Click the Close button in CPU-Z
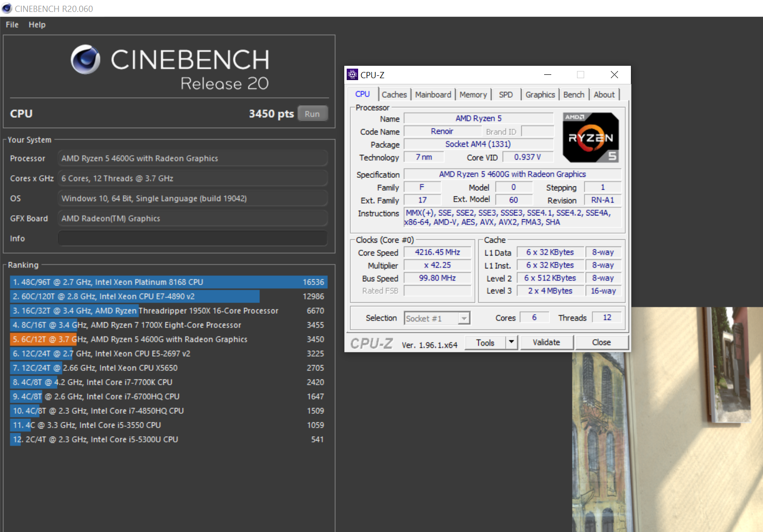763x532 pixels. pos(601,342)
